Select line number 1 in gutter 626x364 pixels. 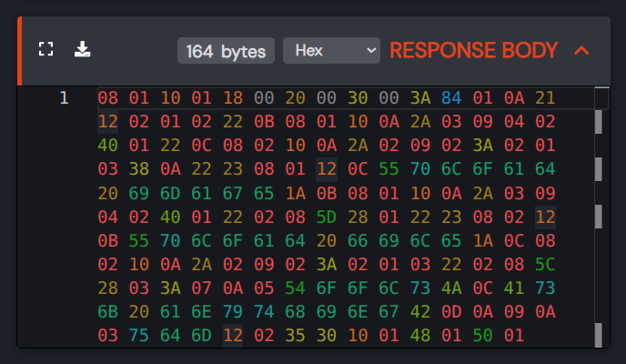[x=64, y=97]
